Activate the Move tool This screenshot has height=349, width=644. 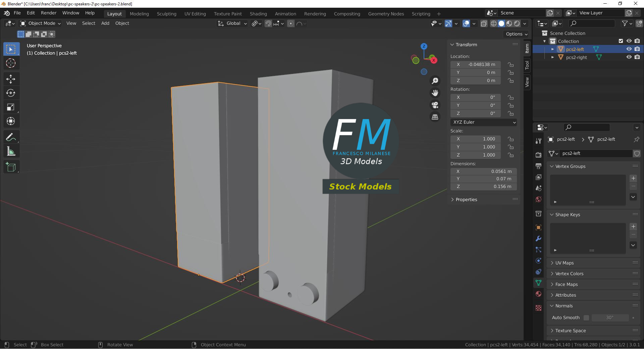(x=11, y=79)
